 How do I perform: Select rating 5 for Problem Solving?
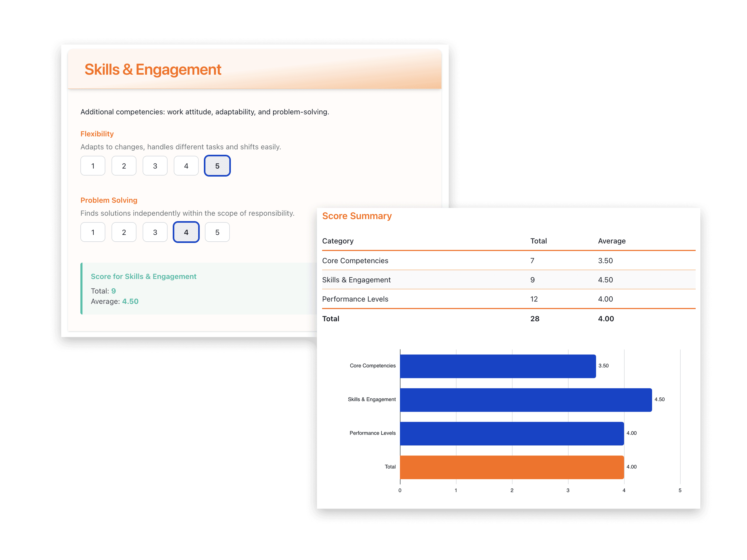point(217,232)
